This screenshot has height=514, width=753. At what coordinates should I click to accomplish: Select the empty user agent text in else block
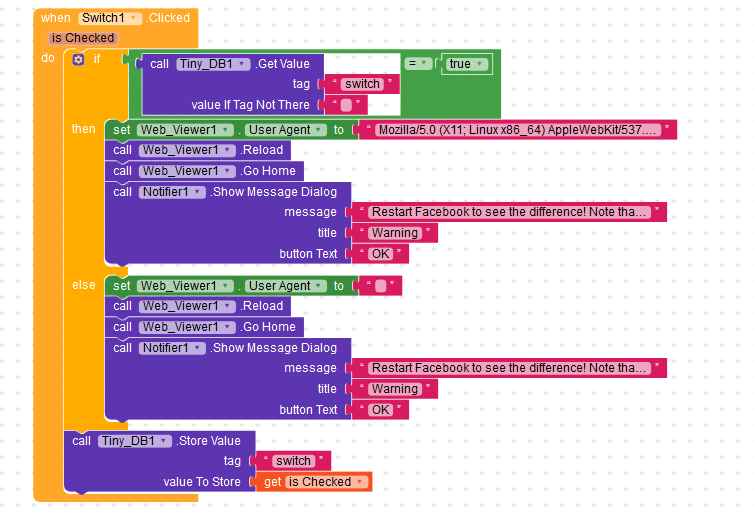click(380, 286)
